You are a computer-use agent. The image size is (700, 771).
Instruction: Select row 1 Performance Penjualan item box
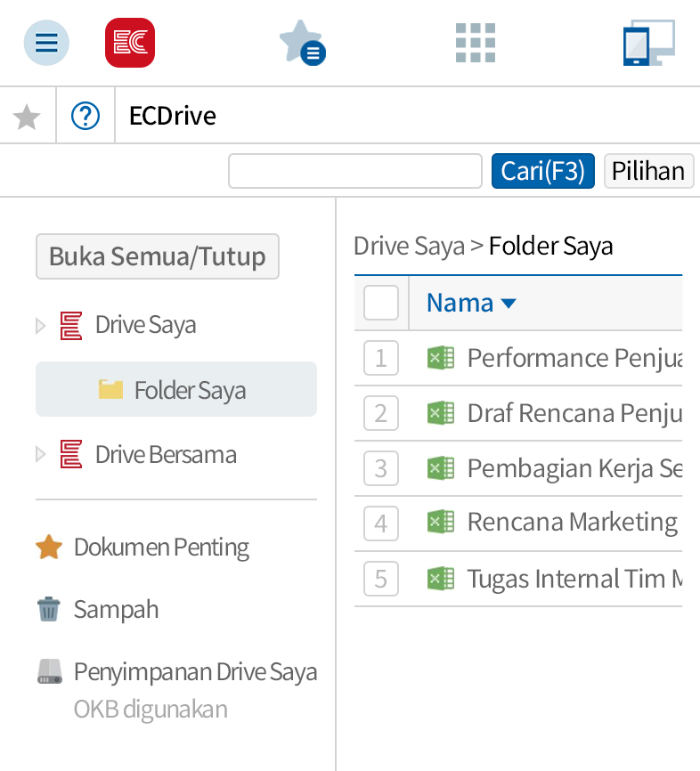coord(380,358)
